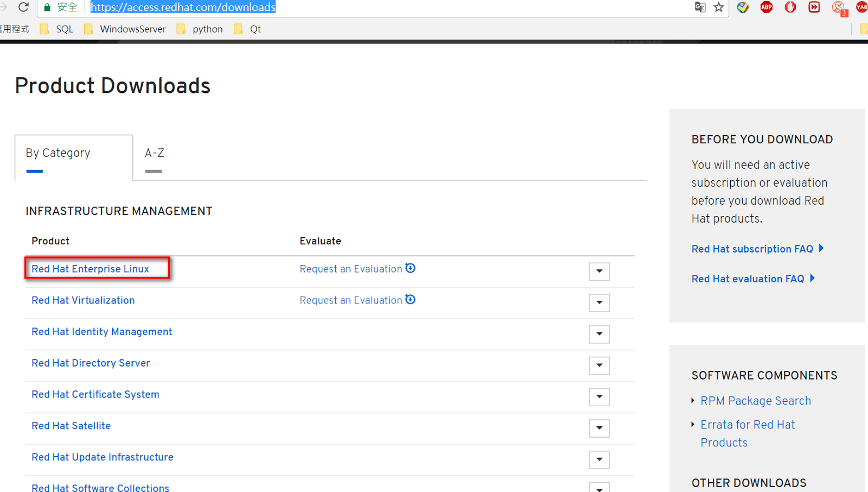Open the RPM Package Search link
This screenshot has width=868, height=492.
pos(756,401)
